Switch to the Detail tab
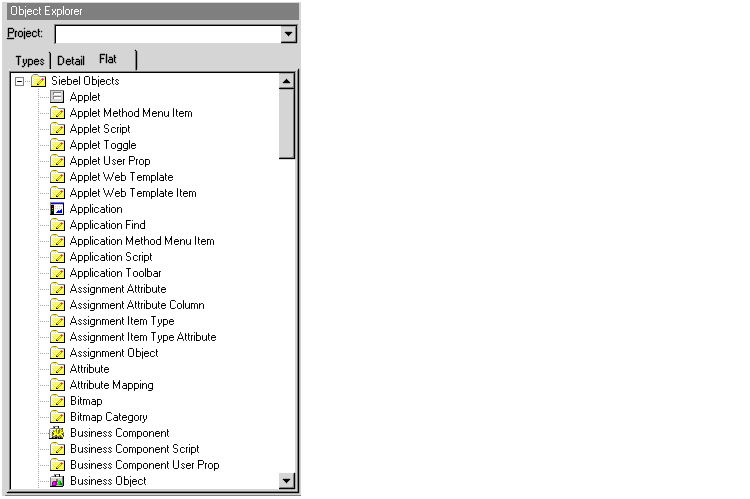 tap(71, 61)
